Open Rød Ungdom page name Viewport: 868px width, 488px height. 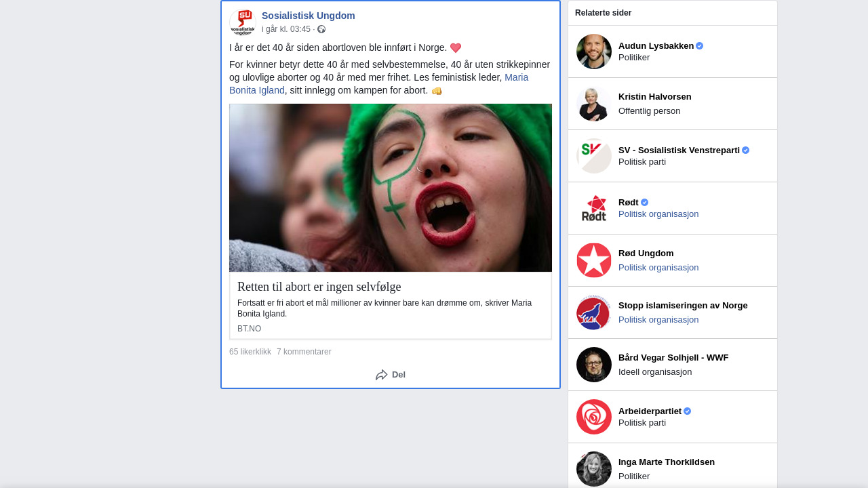point(646,253)
